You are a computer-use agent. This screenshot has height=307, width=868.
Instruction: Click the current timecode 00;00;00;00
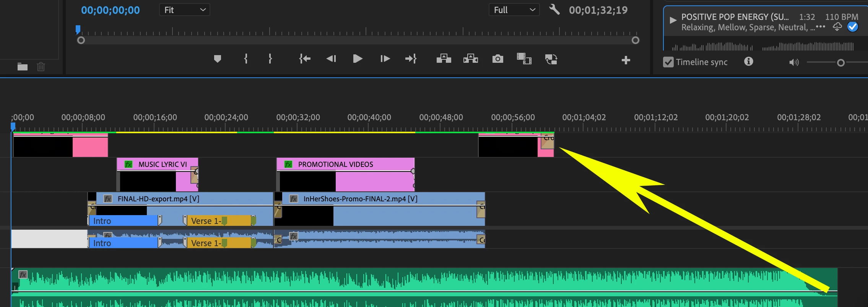(111, 10)
